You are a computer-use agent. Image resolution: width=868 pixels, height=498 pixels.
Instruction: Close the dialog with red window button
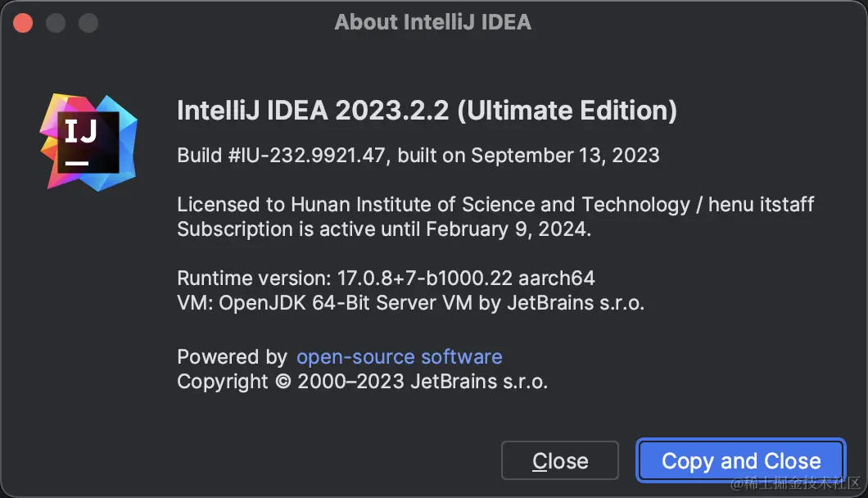[x=23, y=22]
